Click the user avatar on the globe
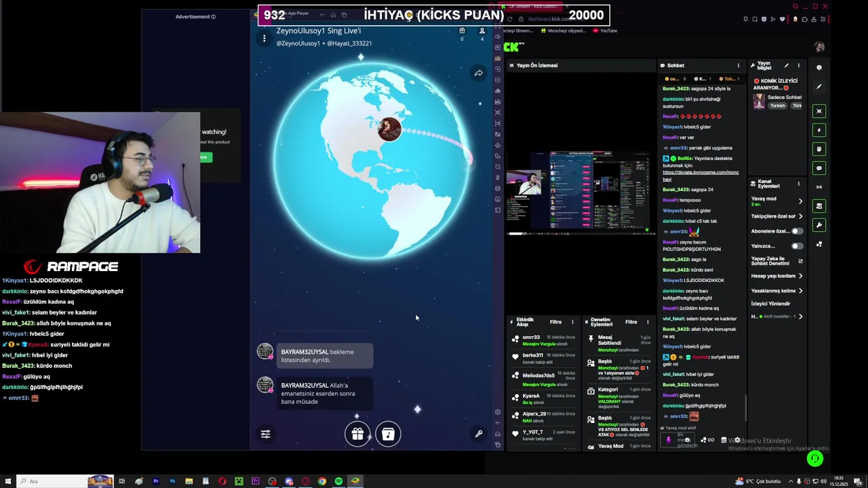This screenshot has width=868, height=488. pos(389,129)
